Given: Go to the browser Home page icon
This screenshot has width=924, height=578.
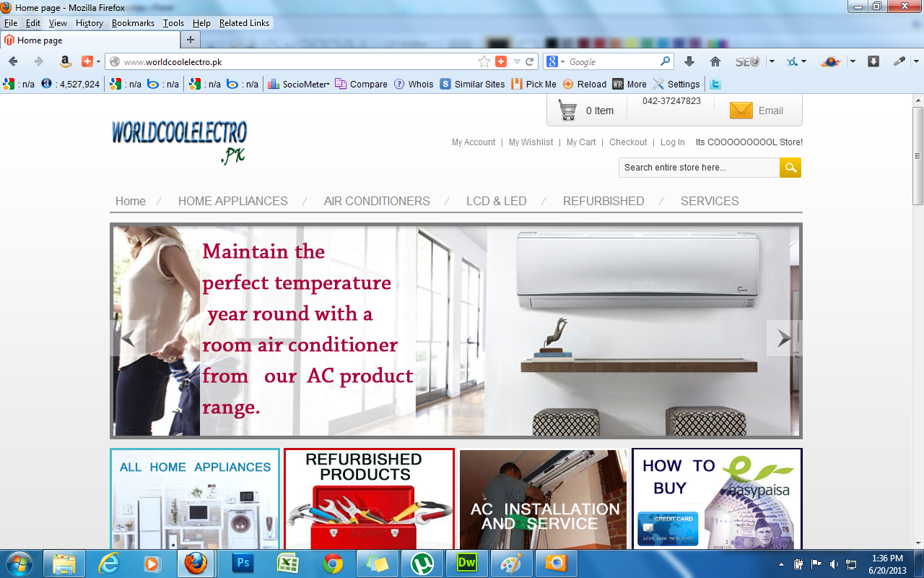Looking at the screenshot, I should [715, 61].
